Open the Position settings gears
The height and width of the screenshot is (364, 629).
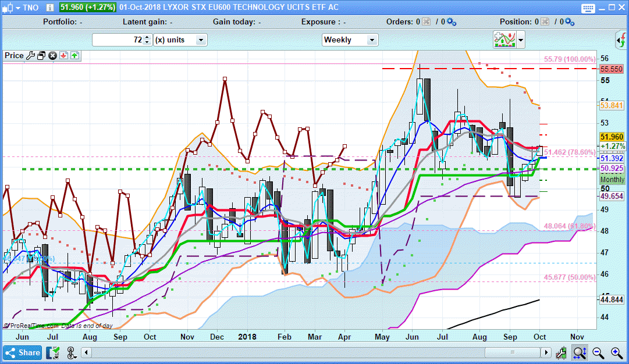pyautogui.click(x=570, y=22)
